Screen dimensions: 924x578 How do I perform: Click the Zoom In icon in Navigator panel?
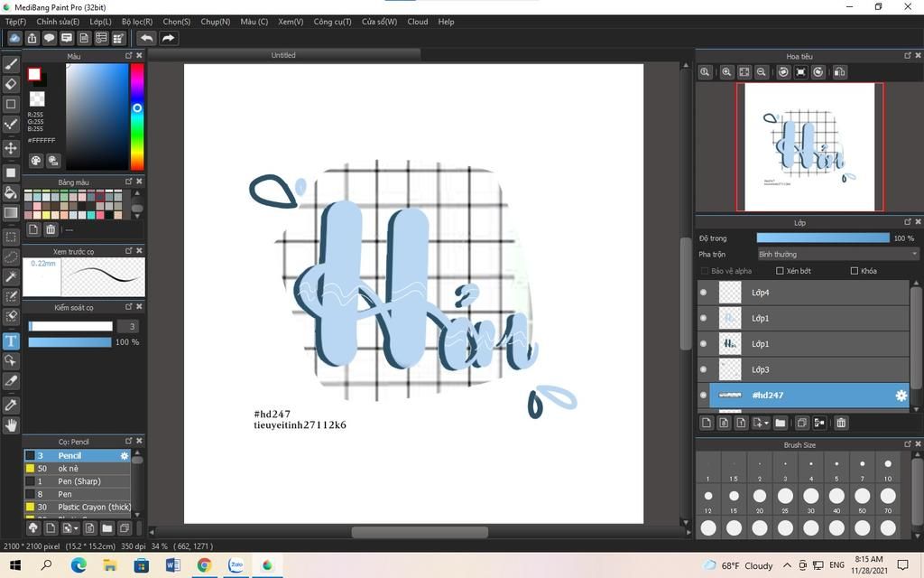(x=726, y=72)
